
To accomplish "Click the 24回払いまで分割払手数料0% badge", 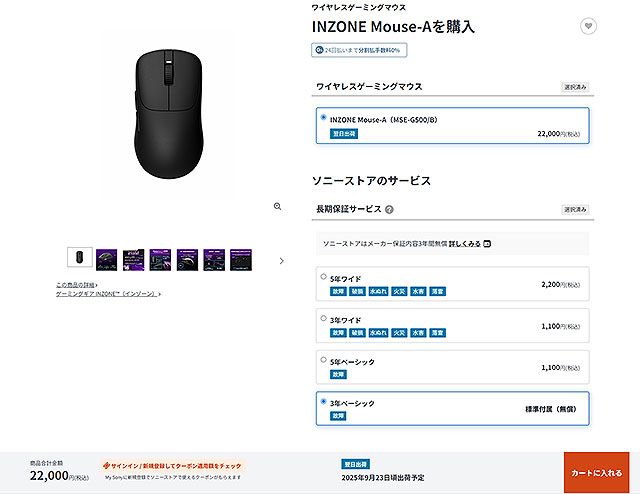I will tap(359, 50).
